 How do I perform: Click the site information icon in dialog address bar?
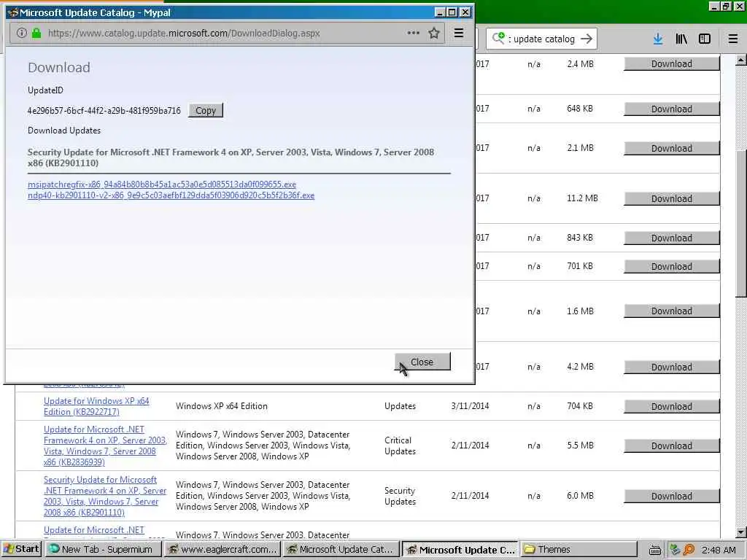pyautogui.click(x=21, y=33)
